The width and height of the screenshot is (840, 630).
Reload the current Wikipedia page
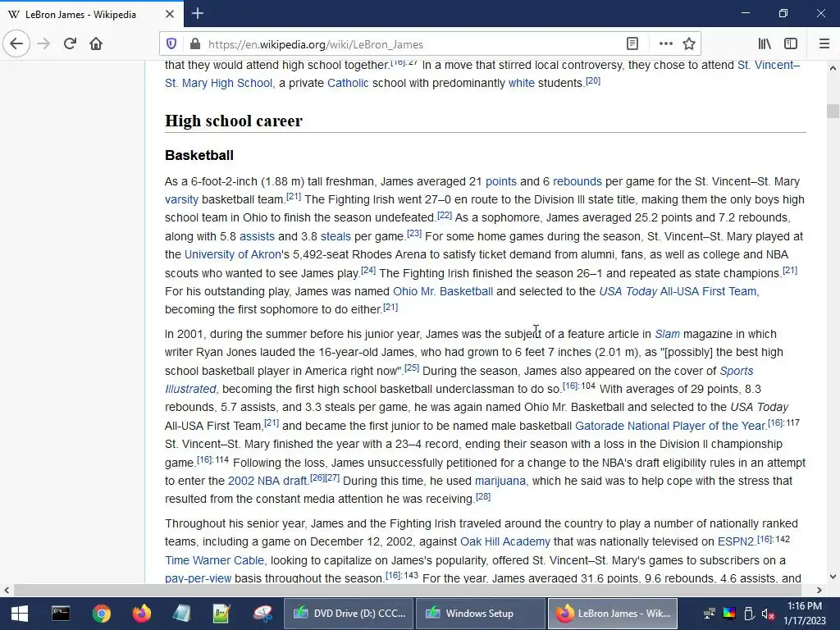[x=70, y=44]
